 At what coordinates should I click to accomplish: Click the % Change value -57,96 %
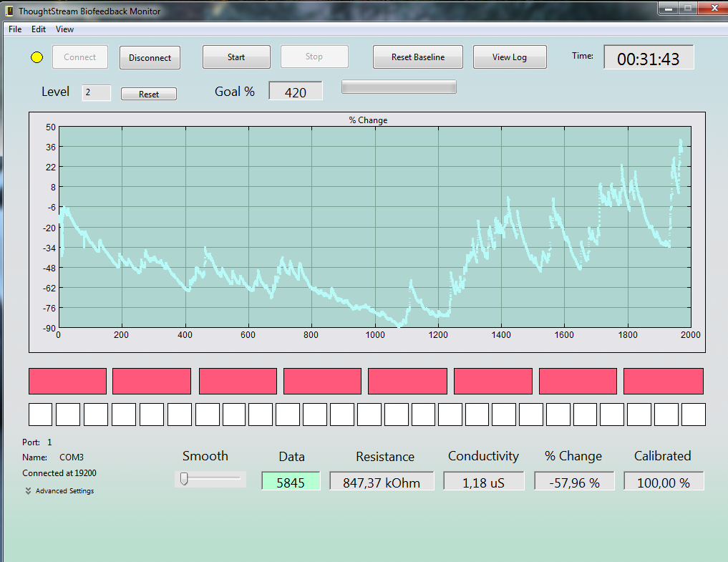(x=574, y=481)
